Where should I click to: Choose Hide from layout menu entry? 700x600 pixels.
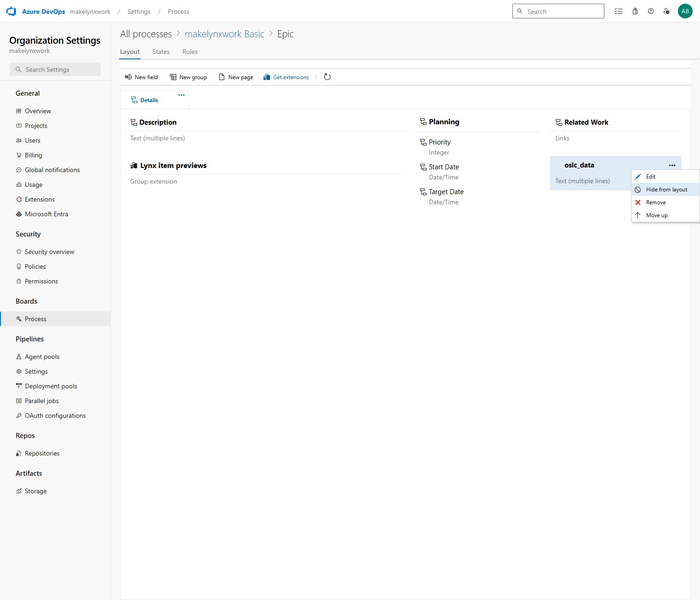(666, 190)
